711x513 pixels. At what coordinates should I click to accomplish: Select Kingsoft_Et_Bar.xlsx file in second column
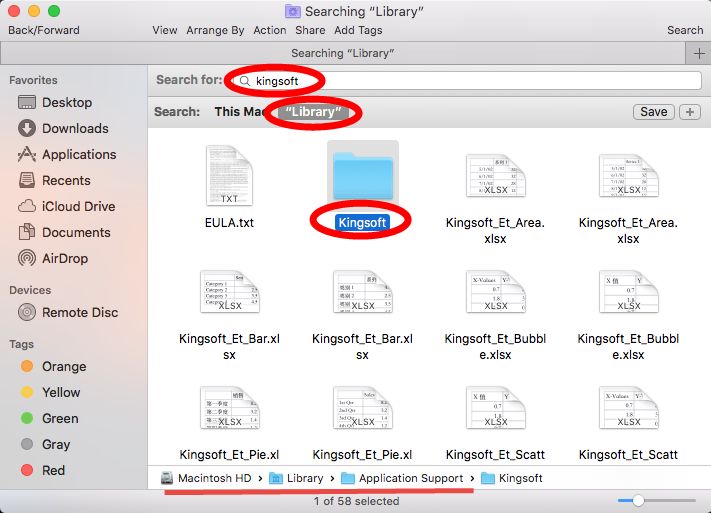pos(363,292)
